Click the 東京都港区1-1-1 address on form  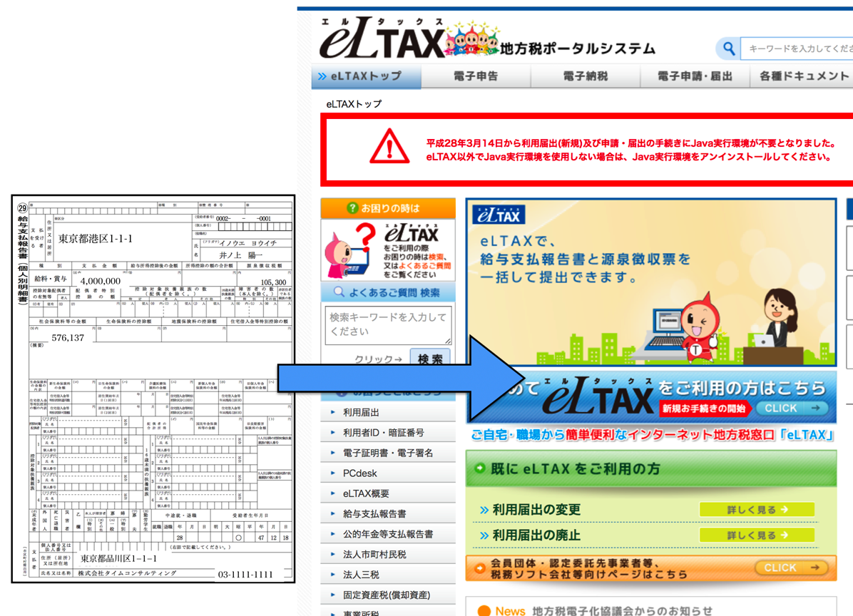coord(96,239)
